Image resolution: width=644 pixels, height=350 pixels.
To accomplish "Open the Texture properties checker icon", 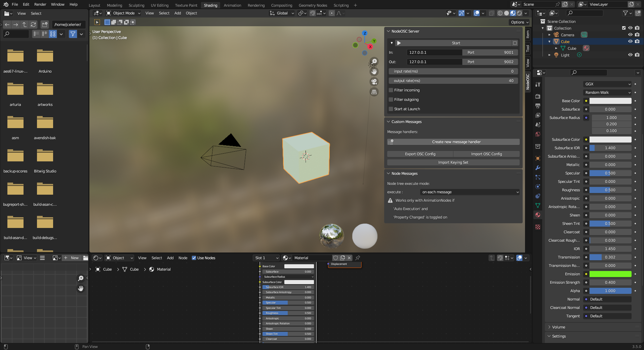I will click(538, 227).
